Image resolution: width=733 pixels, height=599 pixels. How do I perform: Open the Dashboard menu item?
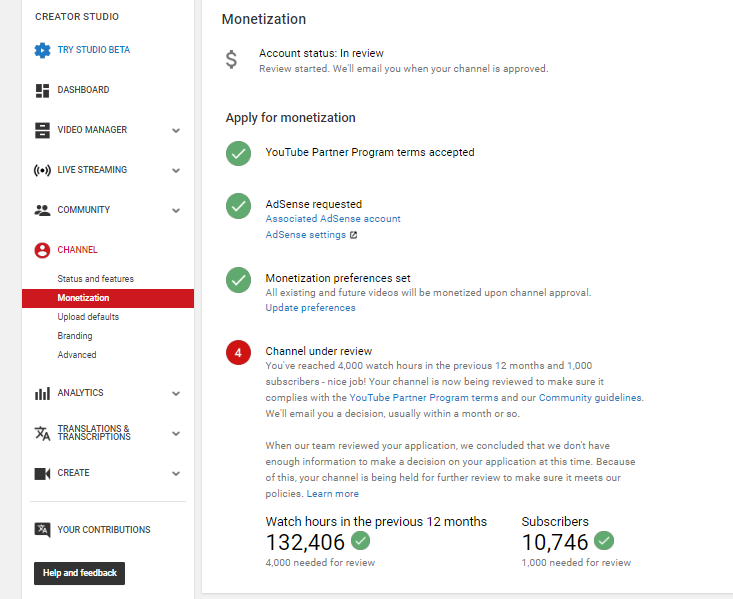point(83,90)
